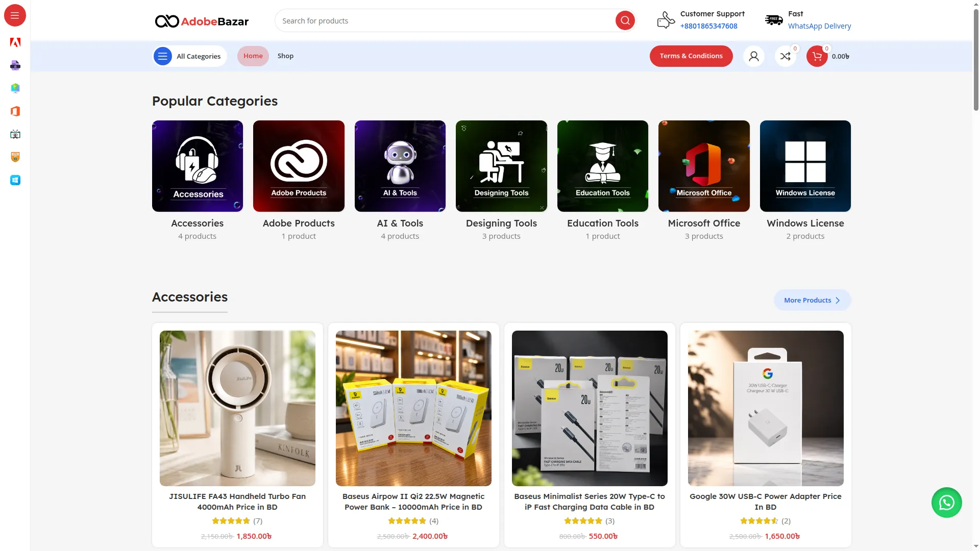This screenshot has width=980, height=551.
Task: Click the Windows License category tile
Action: 805,166
